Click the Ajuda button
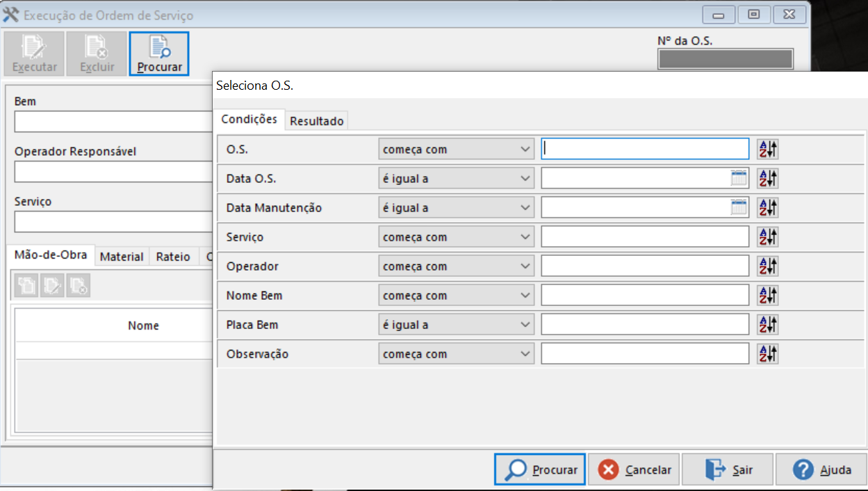868x491 pixels. click(821, 469)
